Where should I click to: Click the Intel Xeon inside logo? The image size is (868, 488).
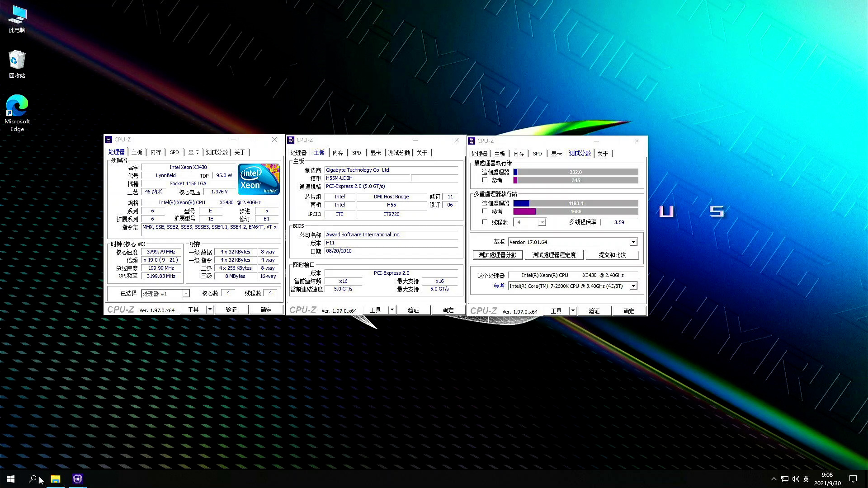click(259, 179)
